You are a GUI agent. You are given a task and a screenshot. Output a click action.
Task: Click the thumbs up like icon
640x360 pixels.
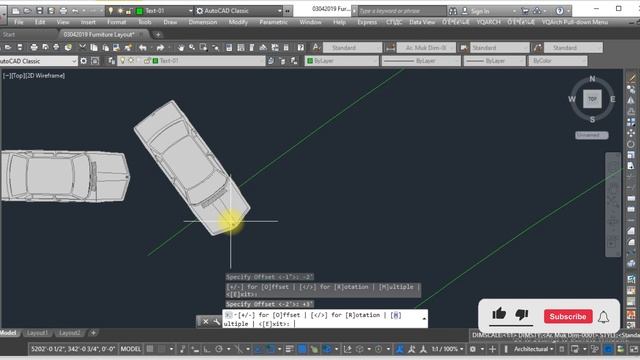tap(499, 314)
